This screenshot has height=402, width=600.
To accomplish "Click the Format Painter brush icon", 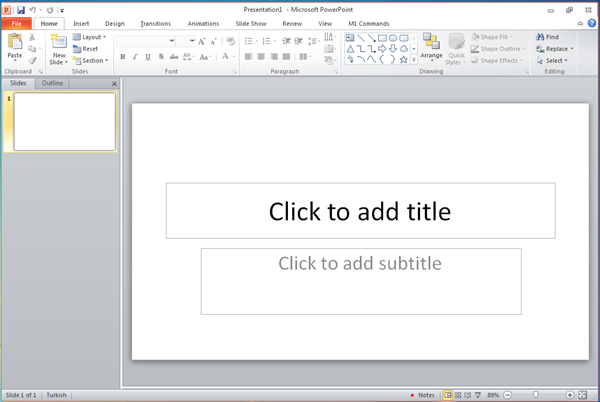I will tap(32, 61).
